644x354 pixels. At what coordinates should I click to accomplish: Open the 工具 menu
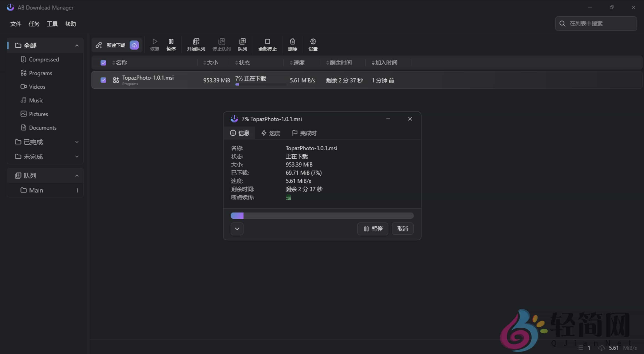coord(52,24)
